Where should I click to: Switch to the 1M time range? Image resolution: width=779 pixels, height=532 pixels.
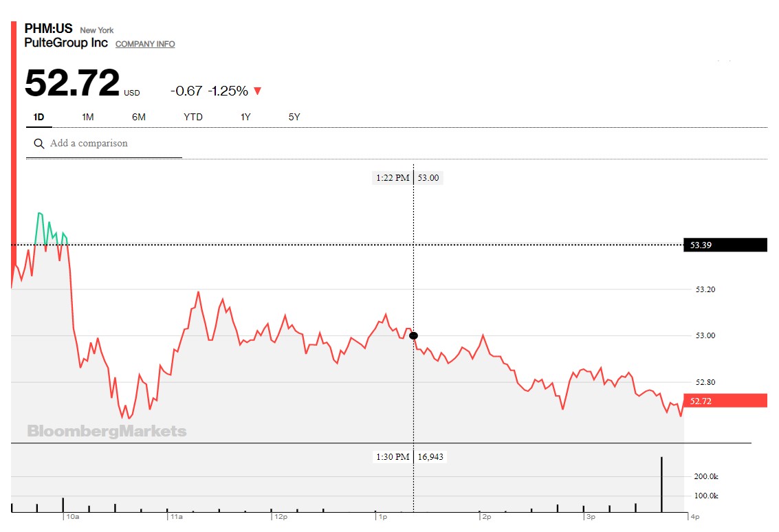[87, 117]
